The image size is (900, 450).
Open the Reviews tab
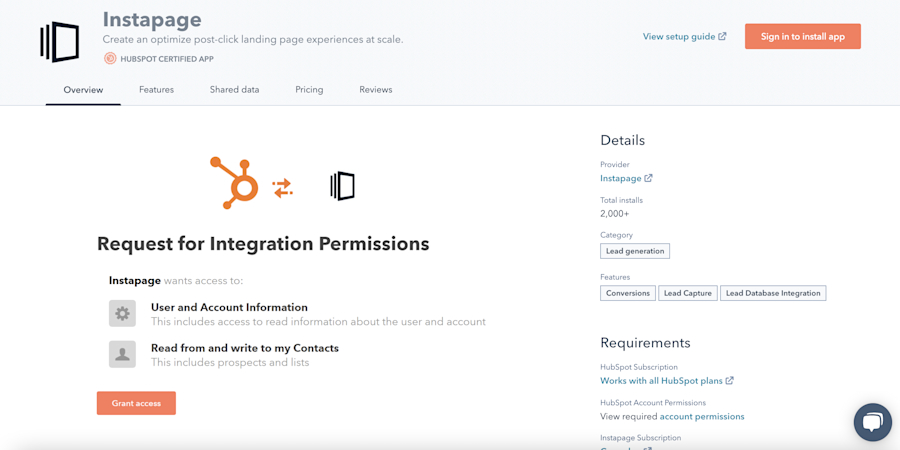pos(376,90)
